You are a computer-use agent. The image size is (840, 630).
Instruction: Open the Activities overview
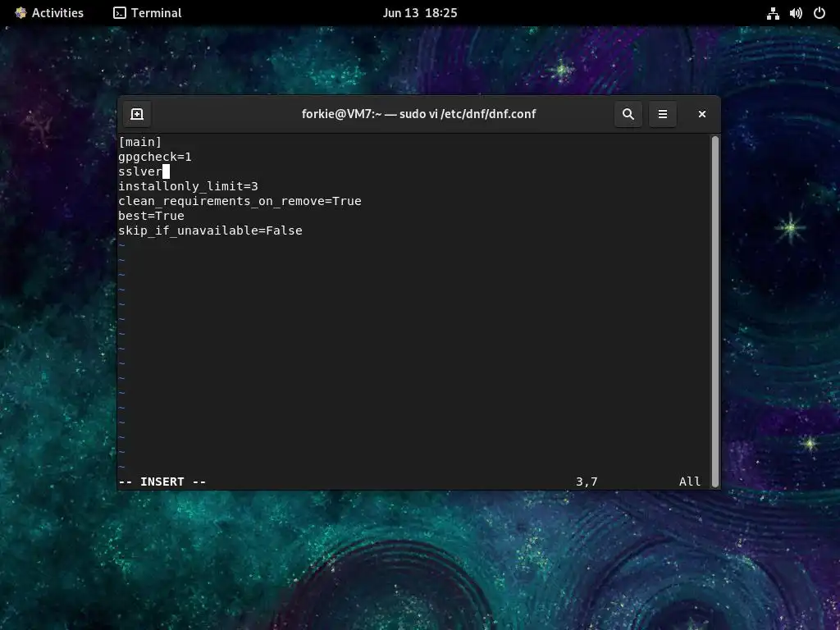[x=49, y=13]
